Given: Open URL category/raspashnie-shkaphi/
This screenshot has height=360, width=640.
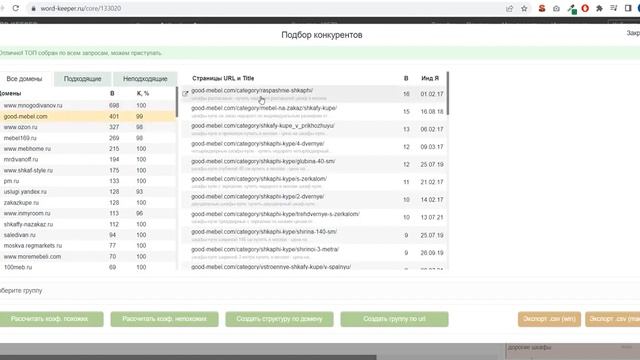Looking at the screenshot, I should coord(252,90).
